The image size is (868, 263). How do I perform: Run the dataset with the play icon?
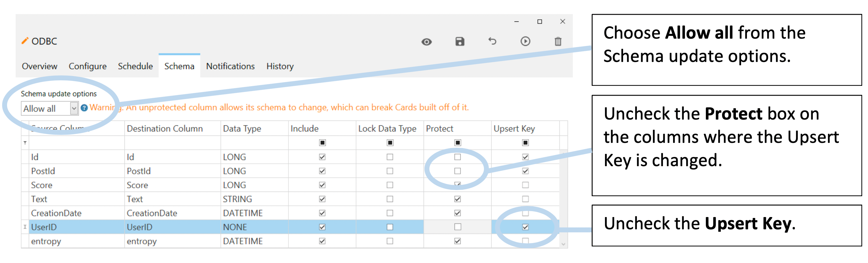pos(525,41)
